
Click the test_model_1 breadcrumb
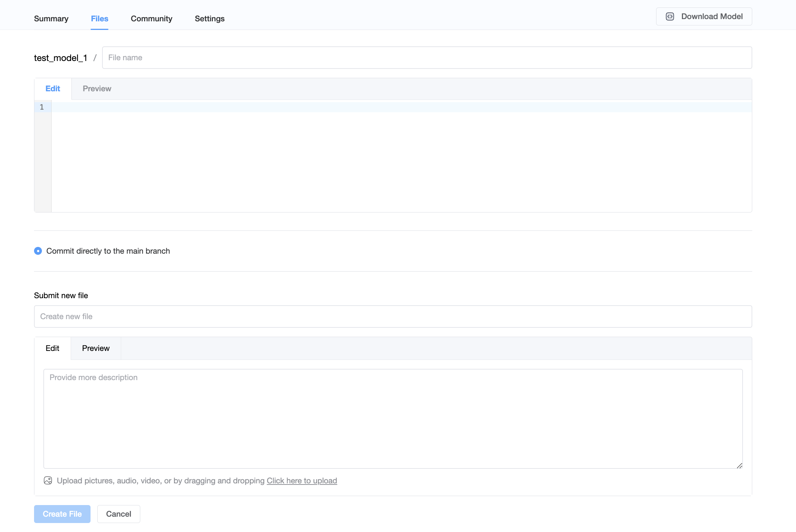[61, 58]
